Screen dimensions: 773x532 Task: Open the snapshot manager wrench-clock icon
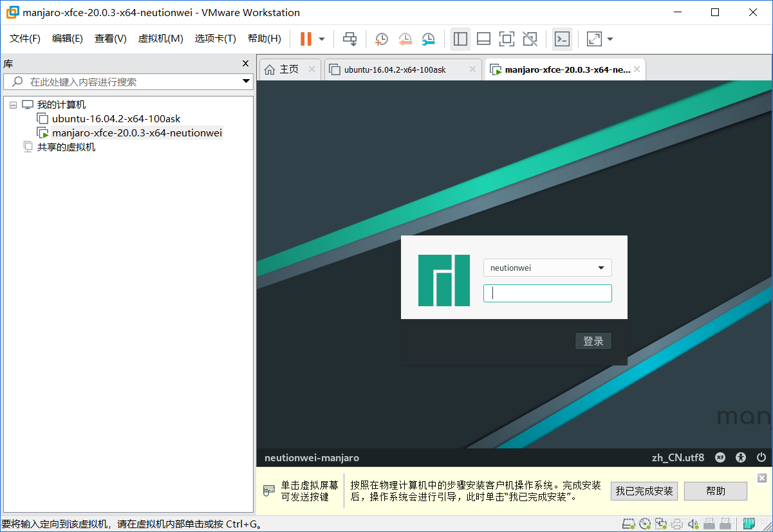coord(428,39)
